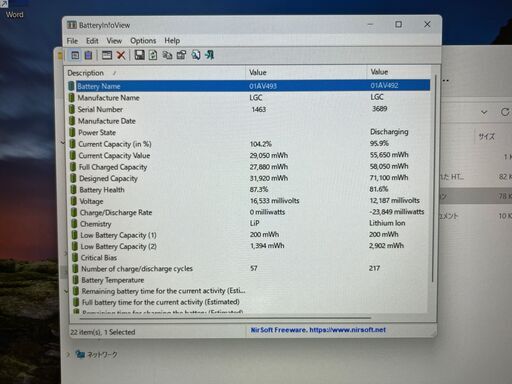The width and height of the screenshot is (512, 384).
Task: Click the refresh icon in Explorer window
Action: click(x=505, y=112)
